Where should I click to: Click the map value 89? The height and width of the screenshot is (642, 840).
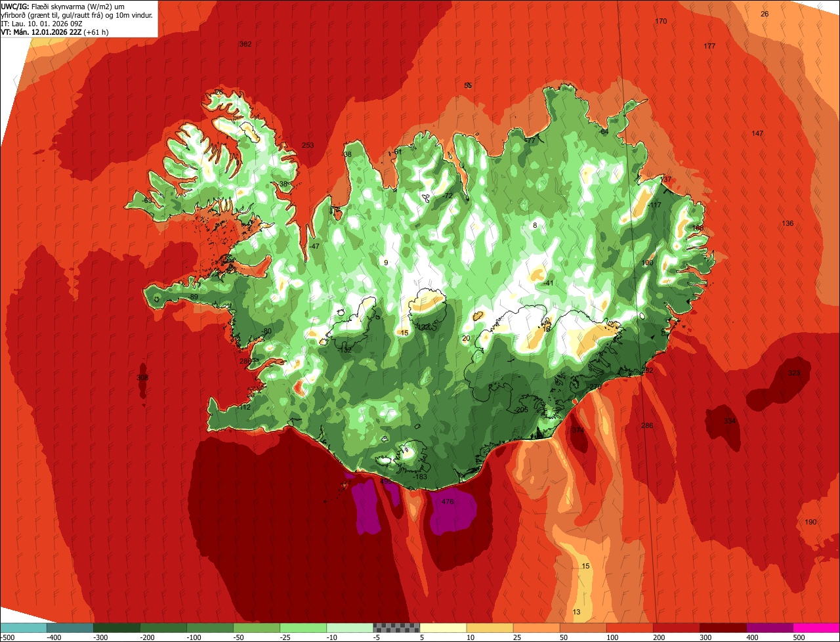(x=194, y=297)
